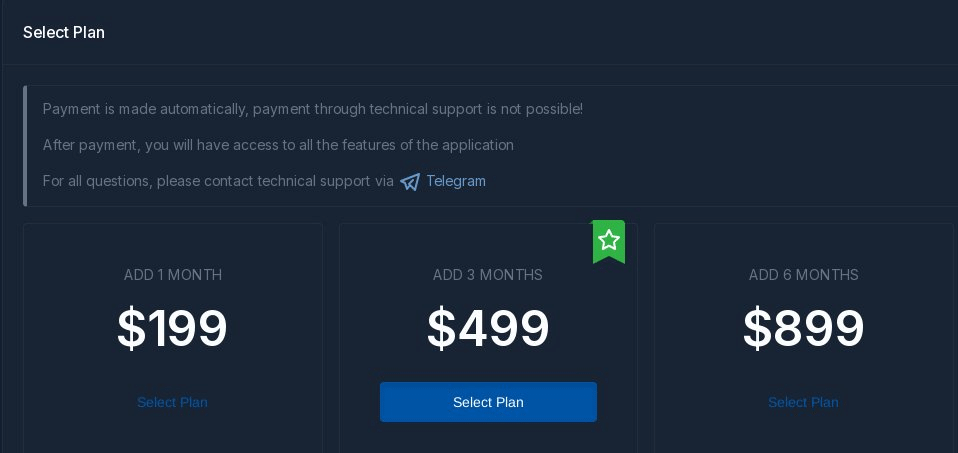Select Plan for 1 month option
The height and width of the screenshot is (453, 958).
click(x=172, y=402)
